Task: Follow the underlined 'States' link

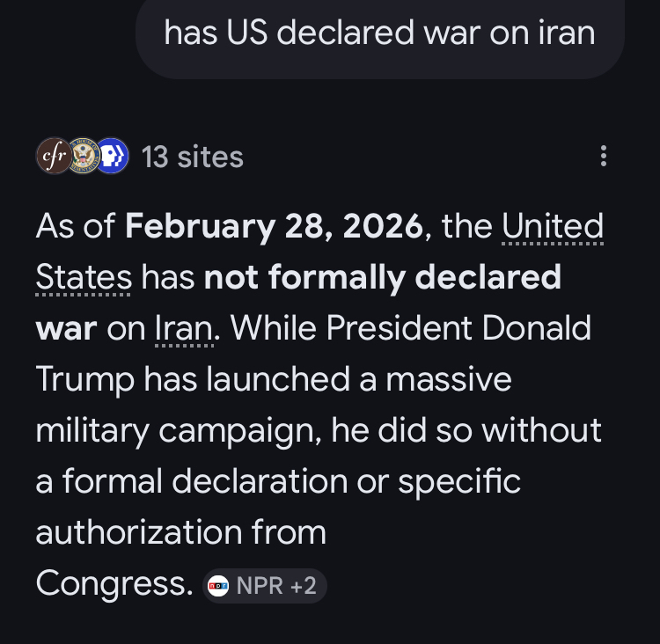Action: (84, 277)
